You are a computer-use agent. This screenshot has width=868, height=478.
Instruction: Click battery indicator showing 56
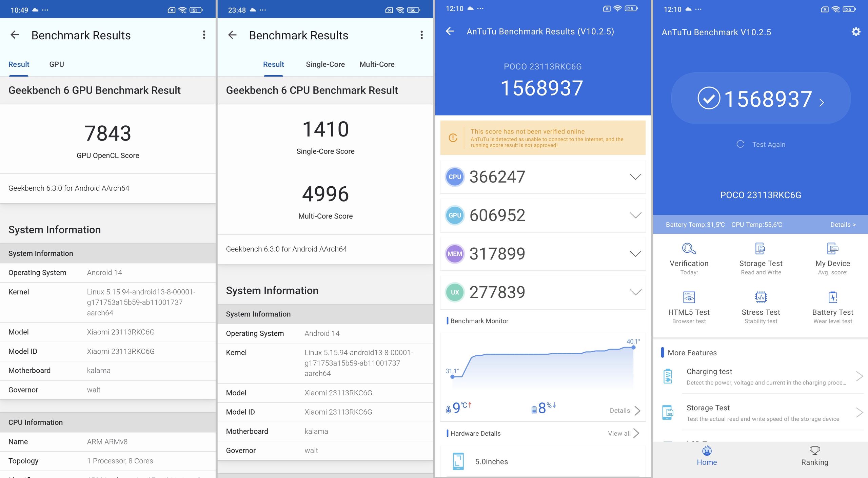click(x=413, y=10)
